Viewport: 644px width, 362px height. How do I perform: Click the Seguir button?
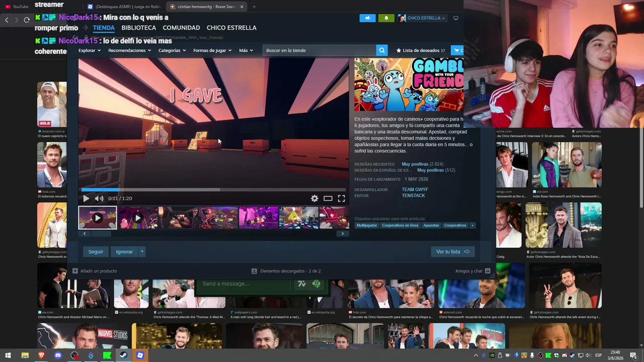(96, 251)
